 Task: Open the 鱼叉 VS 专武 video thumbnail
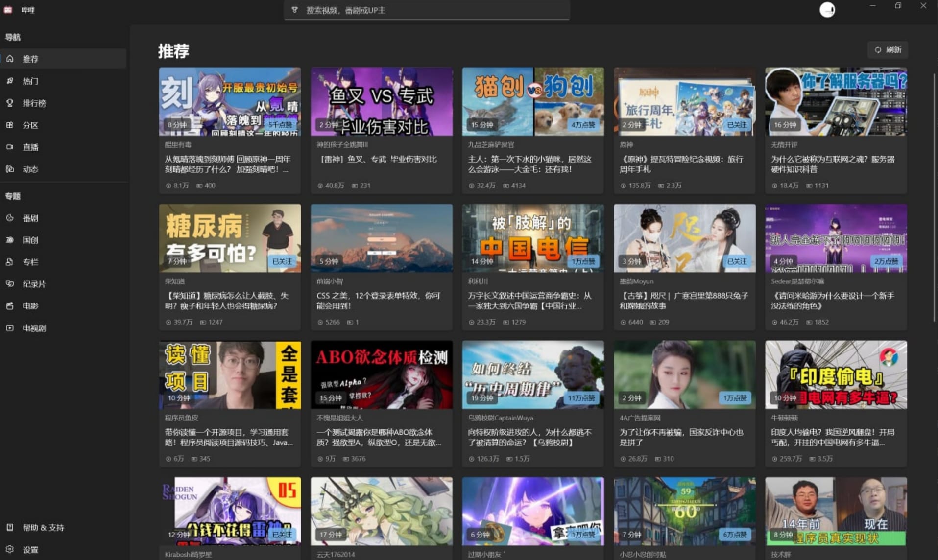point(382,102)
